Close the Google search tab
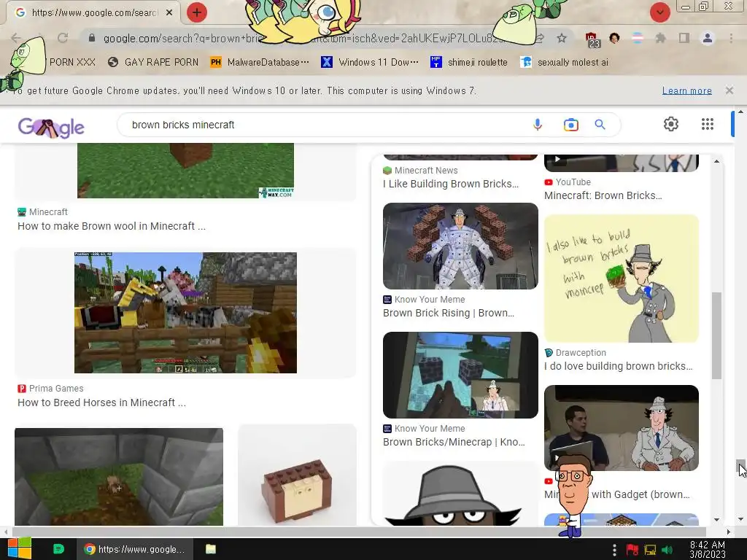The image size is (747, 560). pos(169,12)
